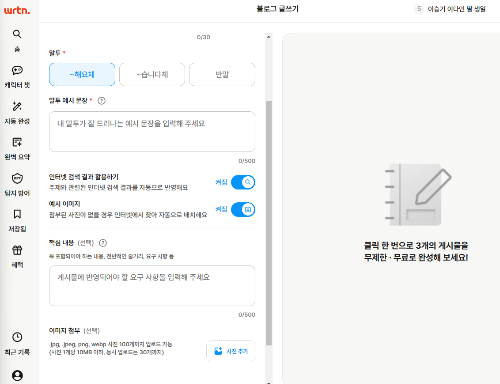Click the 예시 이미지 label
Image resolution: width=500 pixels, height=384 pixels.
pyautogui.click(x=64, y=204)
